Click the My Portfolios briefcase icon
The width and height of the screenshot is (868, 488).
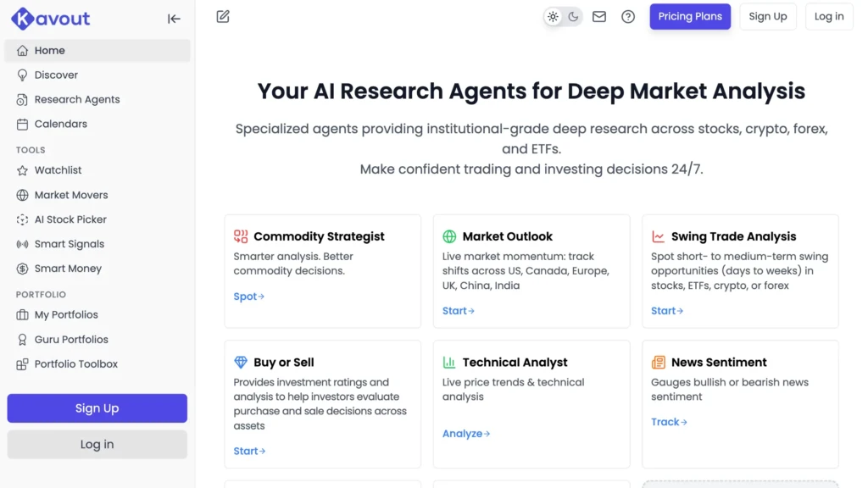[22, 315]
